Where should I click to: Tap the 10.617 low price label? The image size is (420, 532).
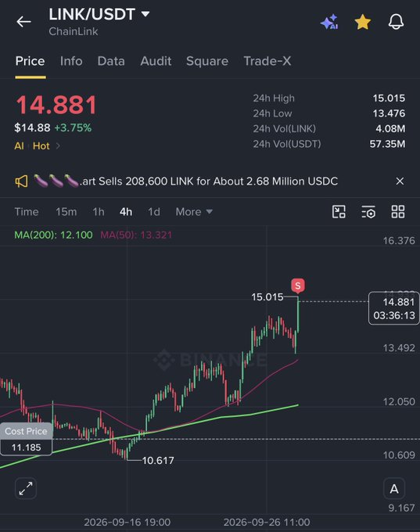point(158,460)
